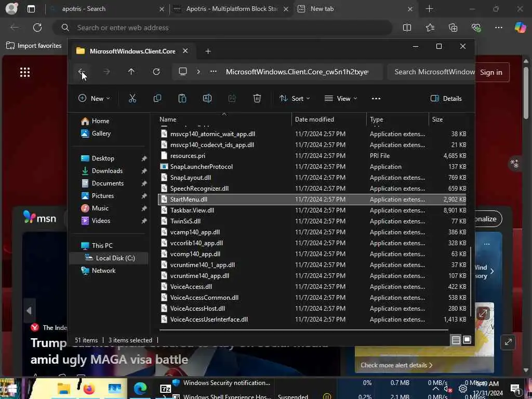Click the Explorer file list vertical scrollbar

pyautogui.click(x=471, y=282)
